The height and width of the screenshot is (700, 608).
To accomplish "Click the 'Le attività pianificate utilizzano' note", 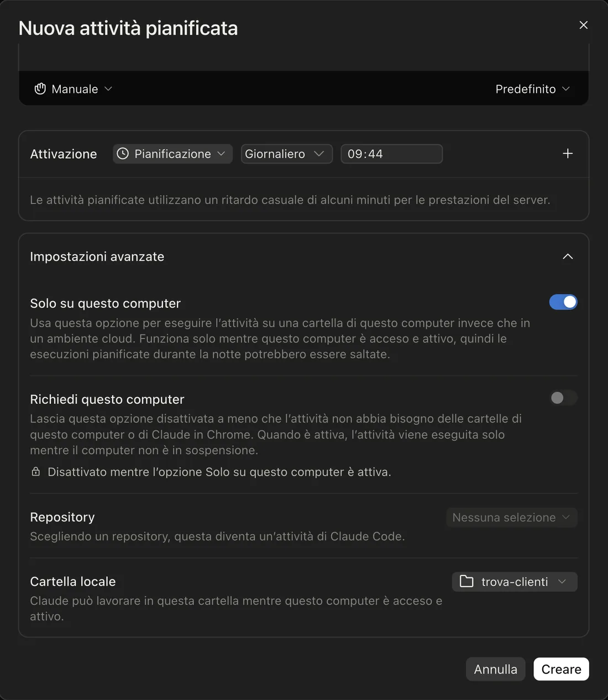I will (x=290, y=200).
